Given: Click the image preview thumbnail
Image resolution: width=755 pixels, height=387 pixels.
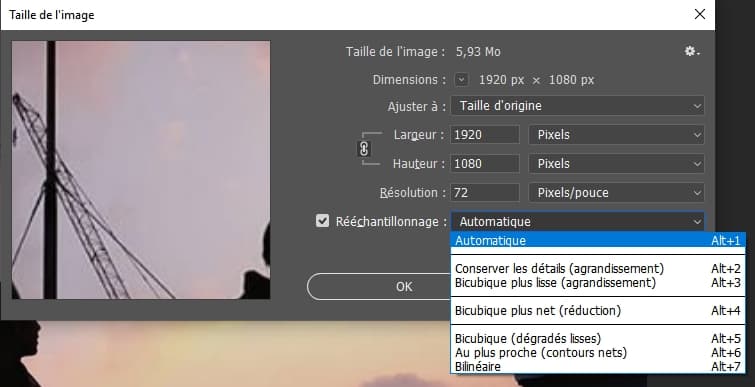Looking at the screenshot, I should pos(141,170).
